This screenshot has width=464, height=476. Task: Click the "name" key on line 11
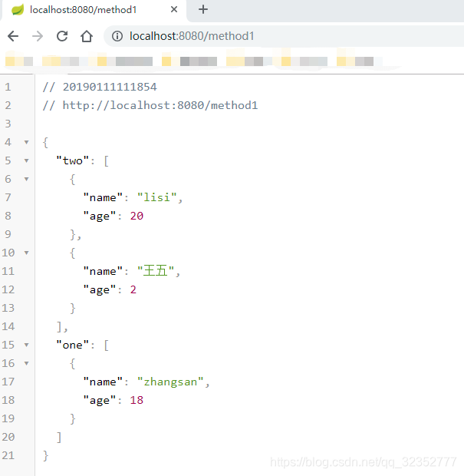(103, 271)
